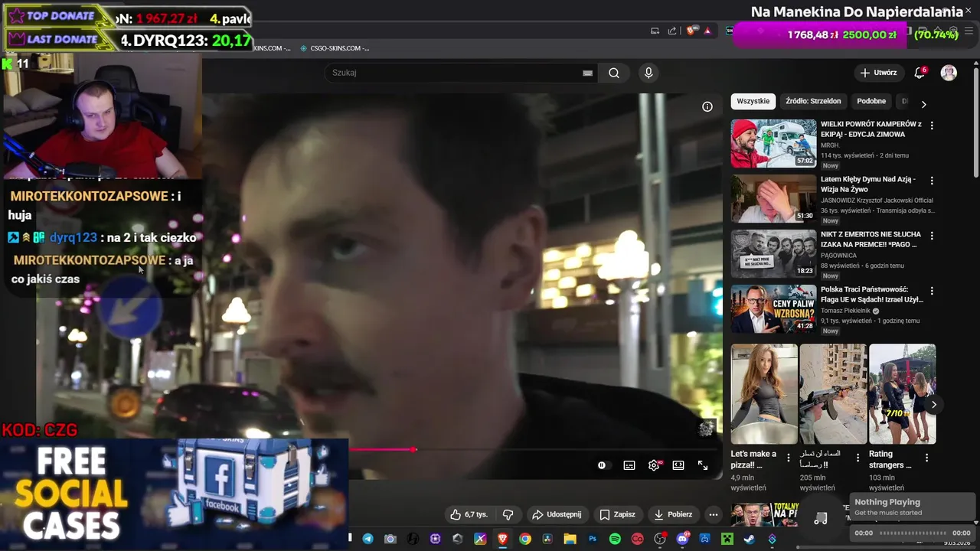Open the on-screen keyboard icon in search box
The width and height of the screenshot is (980, 551).
(x=587, y=73)
